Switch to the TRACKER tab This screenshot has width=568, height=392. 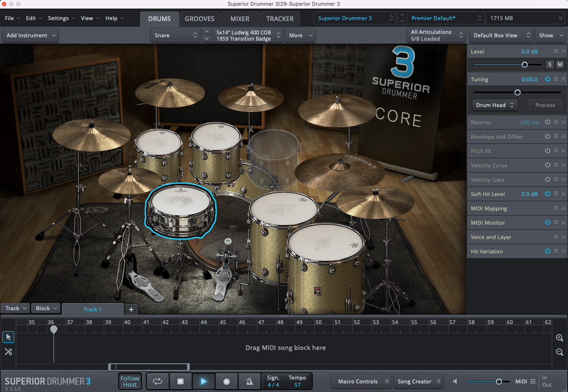(x=280, y=19)
